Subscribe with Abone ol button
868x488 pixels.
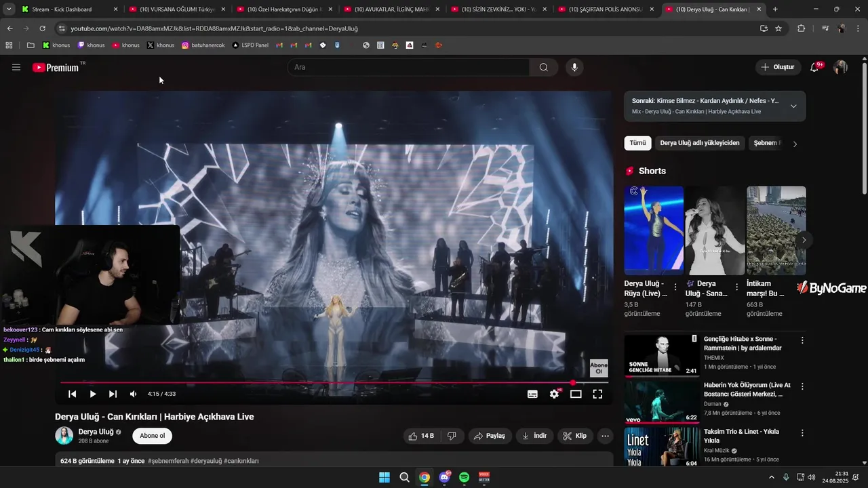coord(153,436)
